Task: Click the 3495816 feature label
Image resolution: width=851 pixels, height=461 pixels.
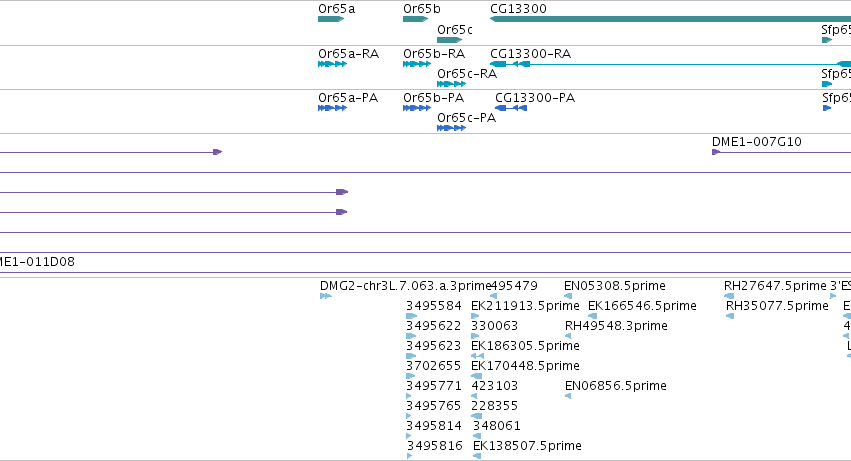Action: tap(435, 446)
